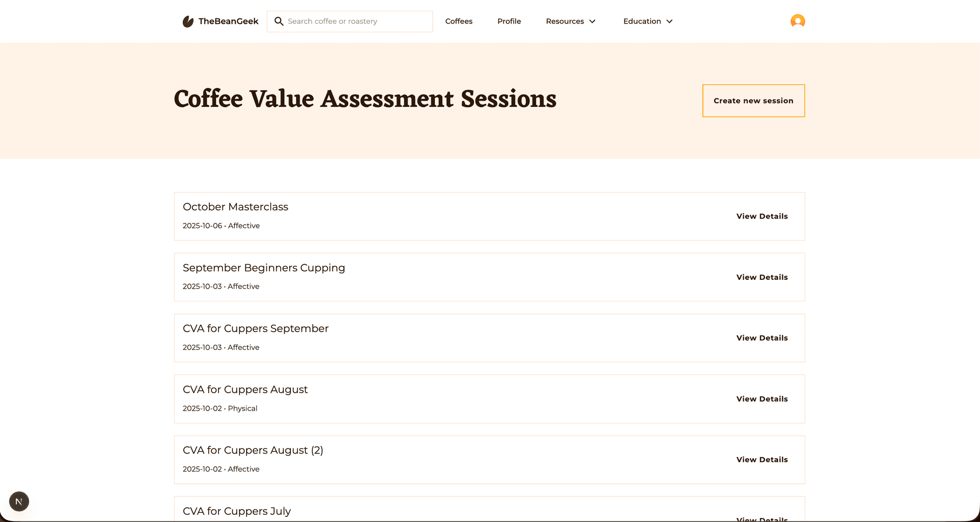Expand the Resources dropdown
Screen dimensions: 980x522
tap(570, 21)
